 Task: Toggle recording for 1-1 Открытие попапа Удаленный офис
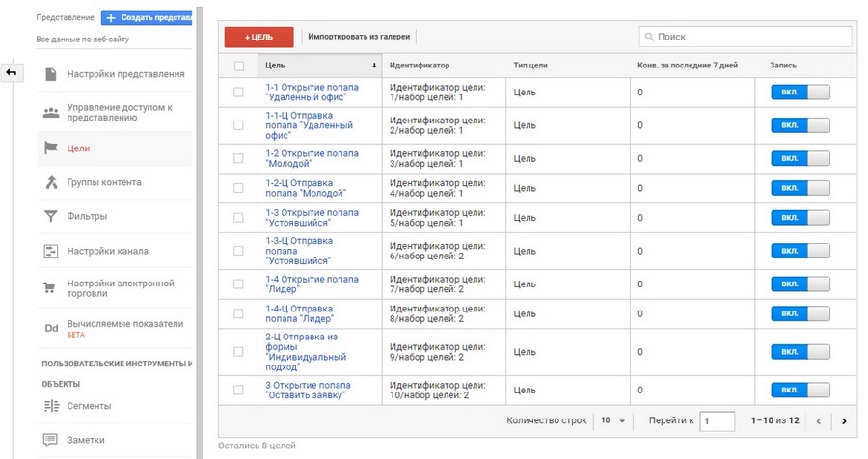pos(800,92)
